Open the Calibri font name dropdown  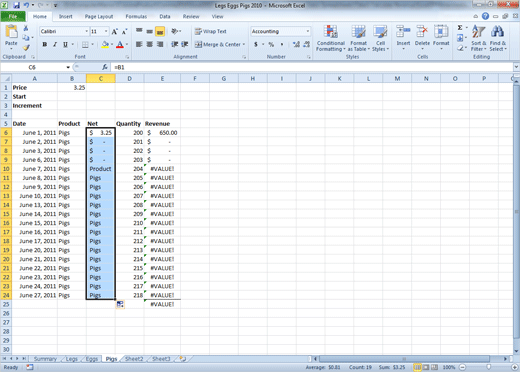pos(87,31)
